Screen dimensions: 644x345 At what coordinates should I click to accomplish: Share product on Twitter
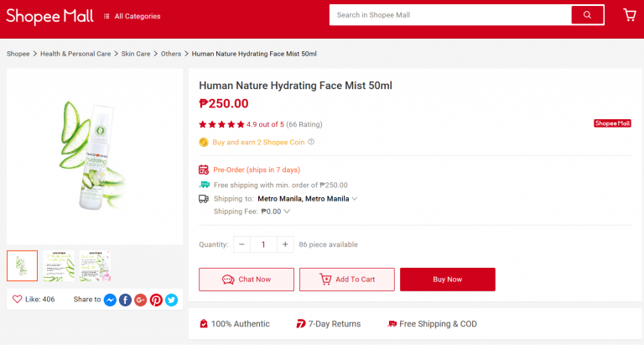pyautogui.click(x=172, y=300)
